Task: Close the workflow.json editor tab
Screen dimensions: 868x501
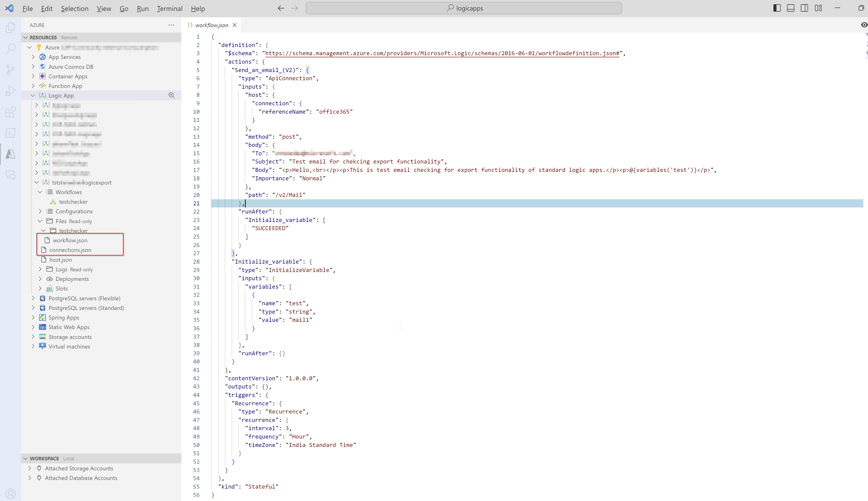Action: pyautogui.click(x=234, y=25)
